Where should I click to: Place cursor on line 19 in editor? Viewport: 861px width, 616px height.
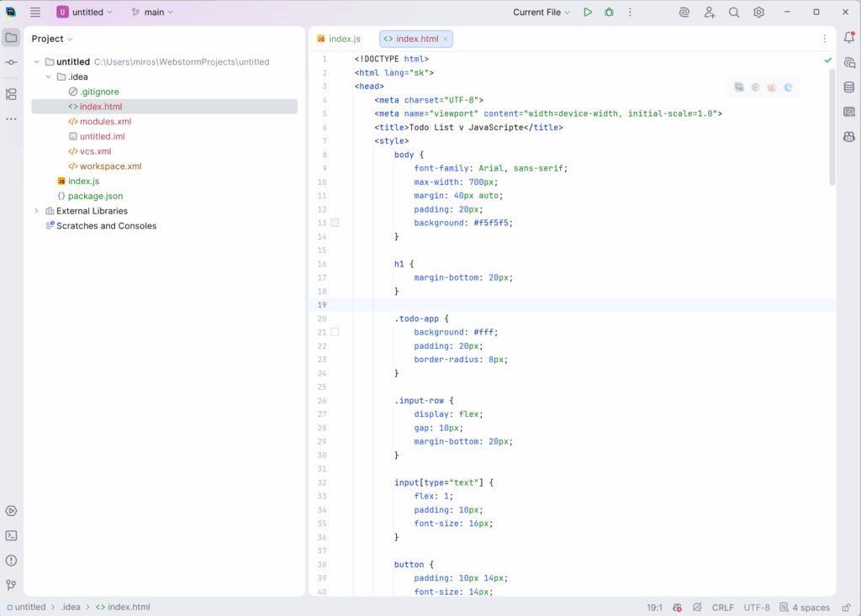pyautogui.click(x=593, y=305)
